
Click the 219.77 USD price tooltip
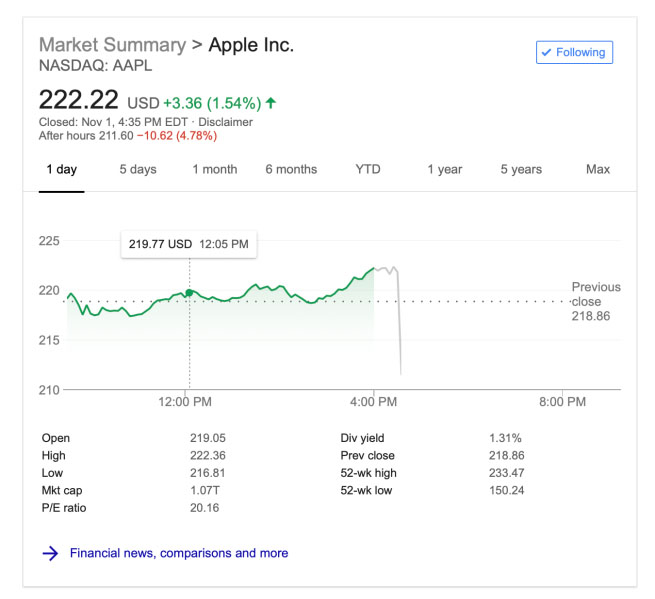click(x=188, y=244)
